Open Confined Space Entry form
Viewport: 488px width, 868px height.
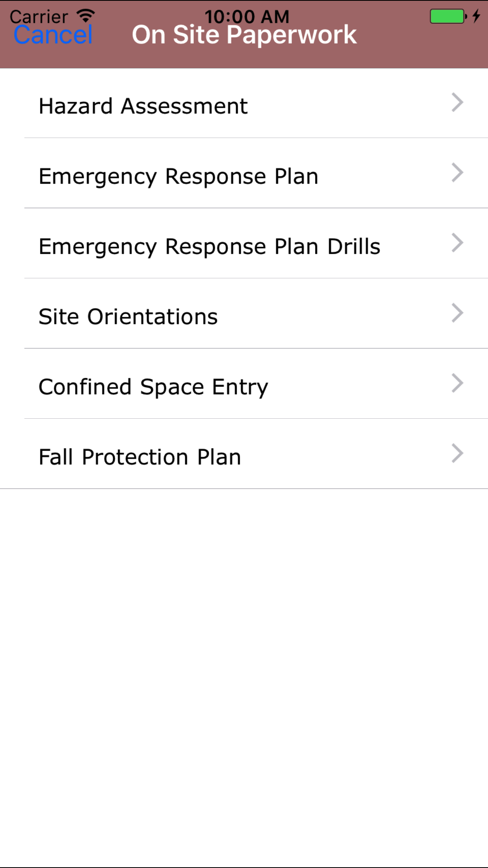[153, 387]
